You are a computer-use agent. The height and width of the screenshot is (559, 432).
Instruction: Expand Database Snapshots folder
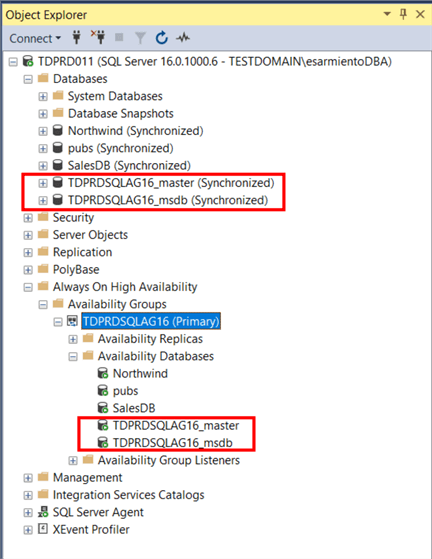pyautogui.click(x=43, y=114)
